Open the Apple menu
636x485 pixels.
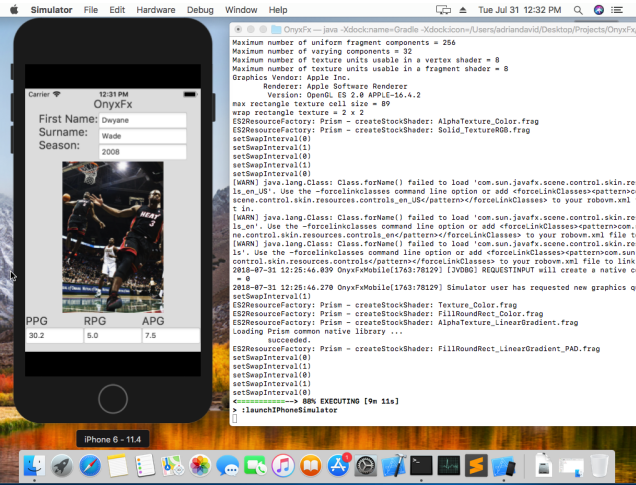pos(14,10)
